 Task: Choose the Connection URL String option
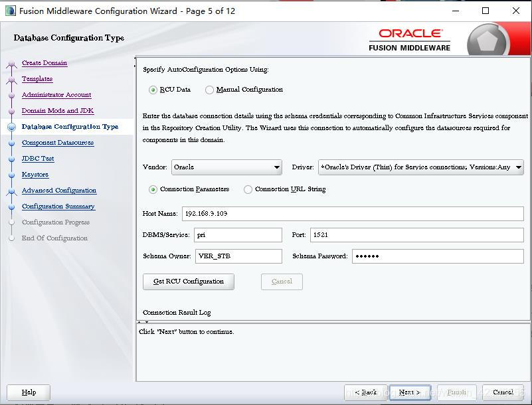click(248, 189)
